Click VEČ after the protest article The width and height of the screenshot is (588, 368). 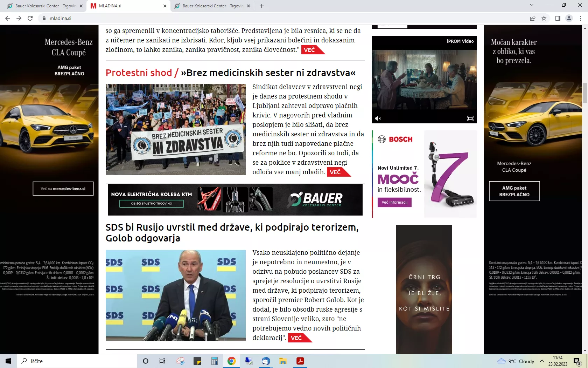(335, 172)
